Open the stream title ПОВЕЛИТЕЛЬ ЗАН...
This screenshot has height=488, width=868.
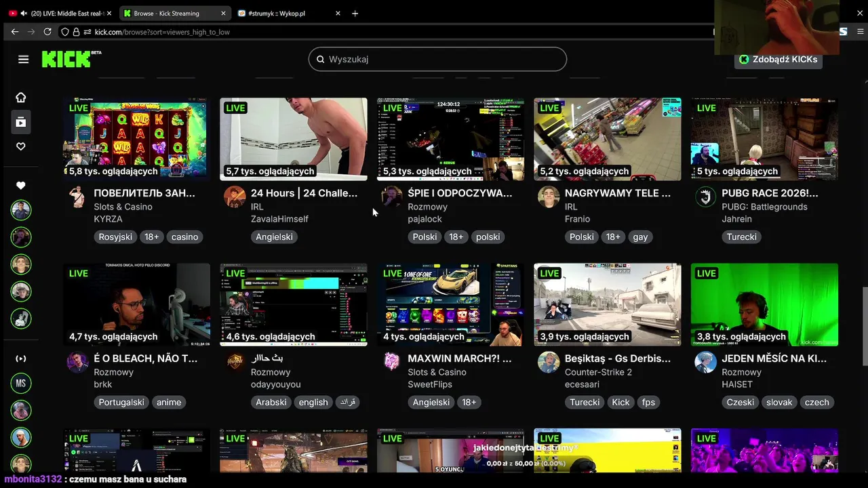(144, 193)
